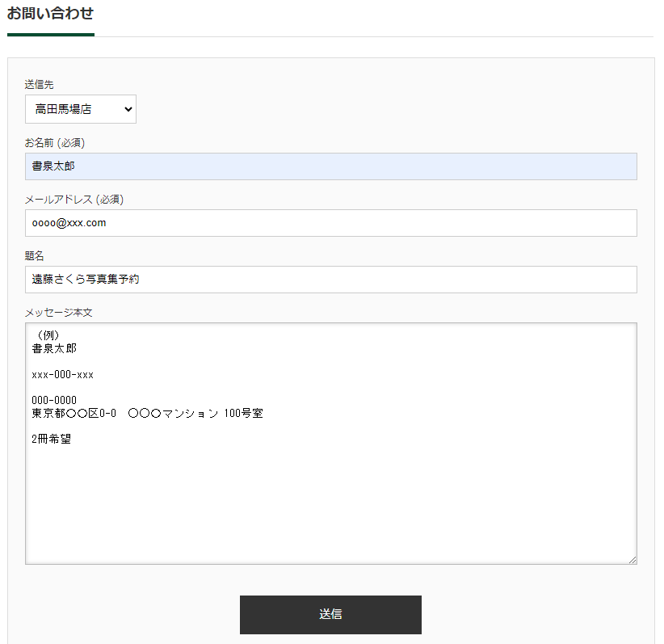664x644 pixels.
Task: Click the お問い合わせ page heading
Action: tap(50, 13)
